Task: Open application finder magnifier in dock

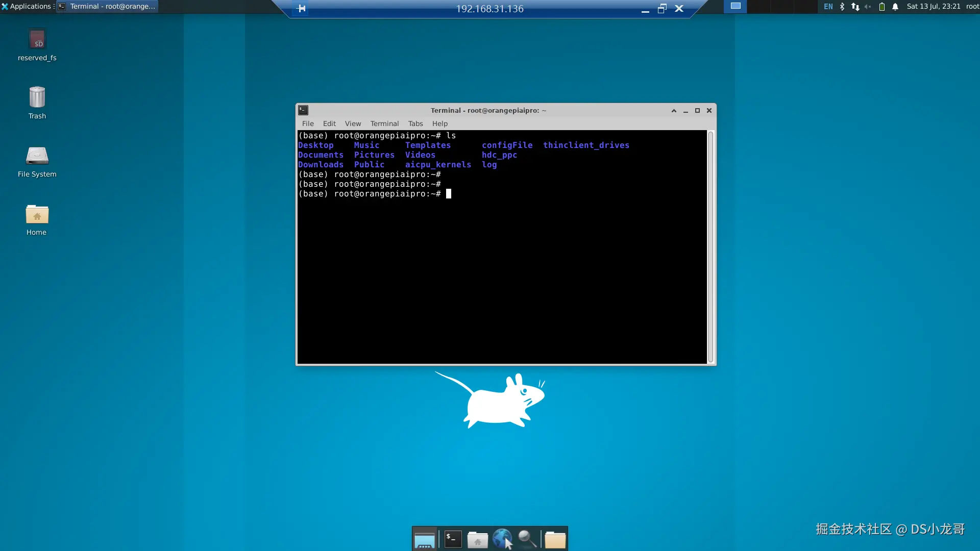Action: (x=527, y=539)
